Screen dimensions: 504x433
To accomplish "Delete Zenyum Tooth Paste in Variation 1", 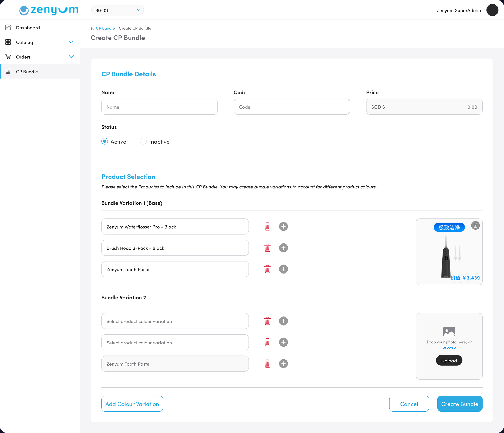I will point(267,269).
